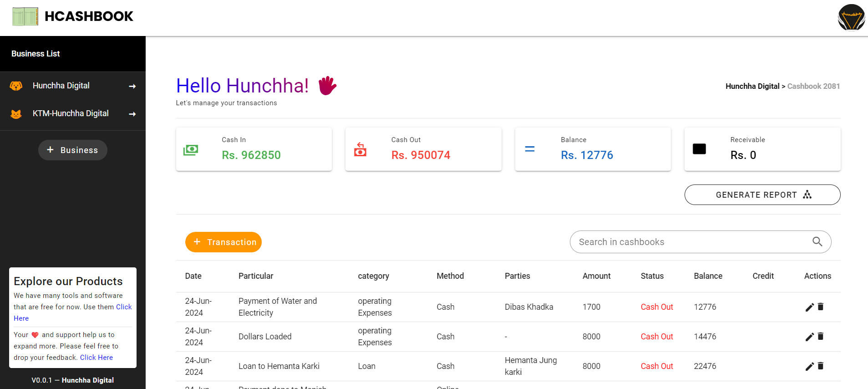Screen dimensions: 868x389
Task: Click the Parties column header
Action: [x=518, y=276]
